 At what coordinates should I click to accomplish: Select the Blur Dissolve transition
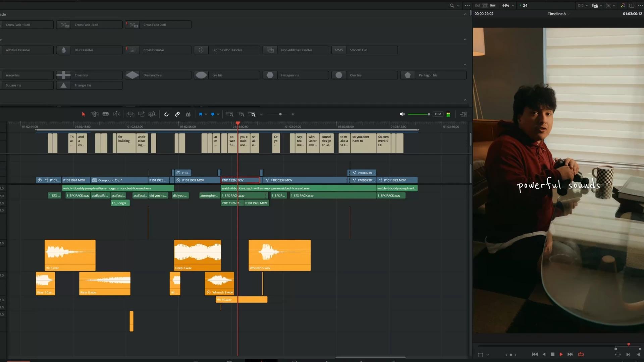(x=89, y=50)
